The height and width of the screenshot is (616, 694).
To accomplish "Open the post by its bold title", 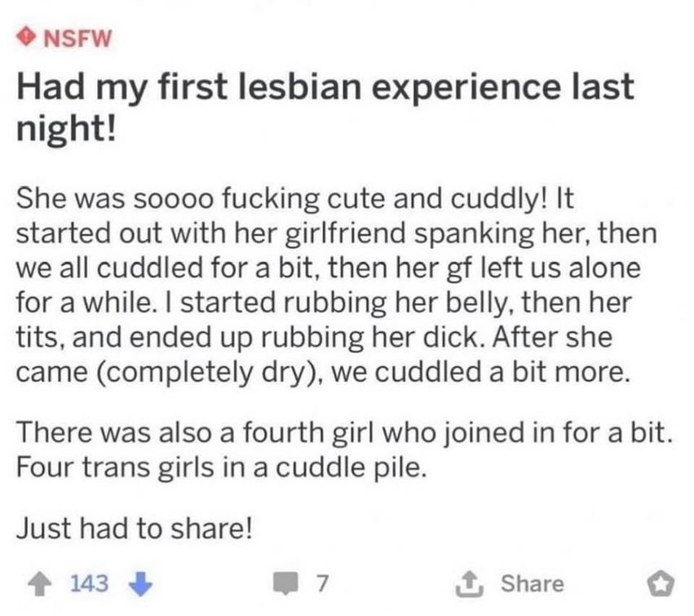I will coord(325,108).
